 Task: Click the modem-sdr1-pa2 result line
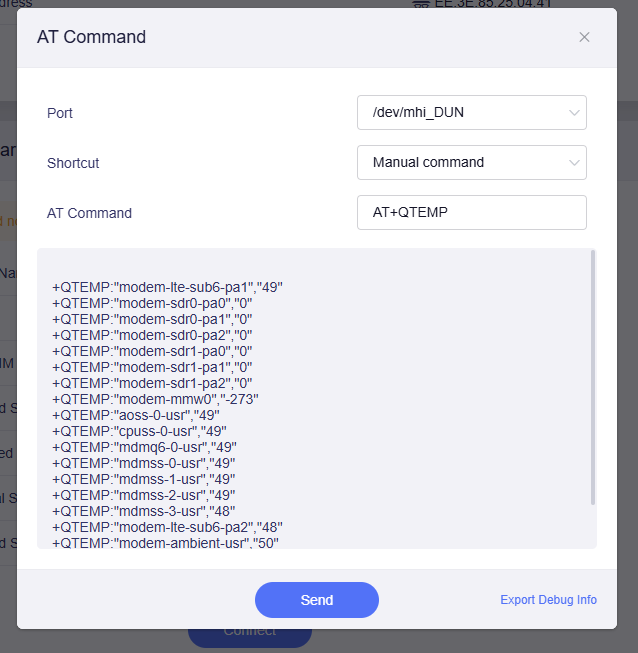[x=152, y=383]
